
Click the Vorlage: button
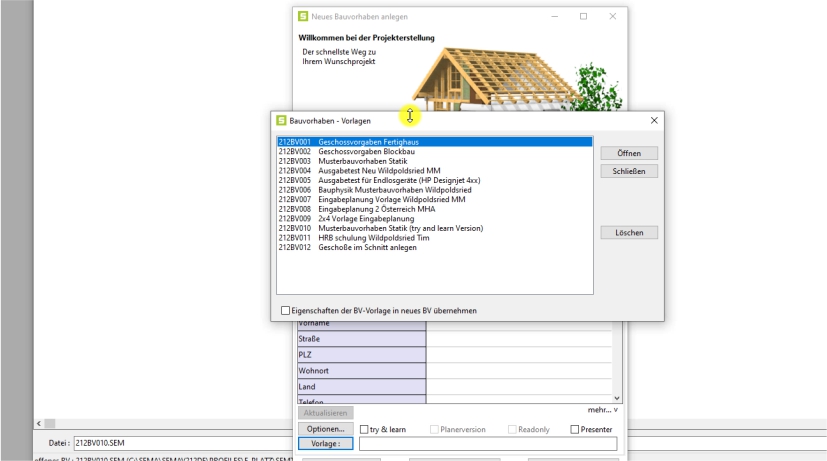pyautogui.click(x=325, y=443)
